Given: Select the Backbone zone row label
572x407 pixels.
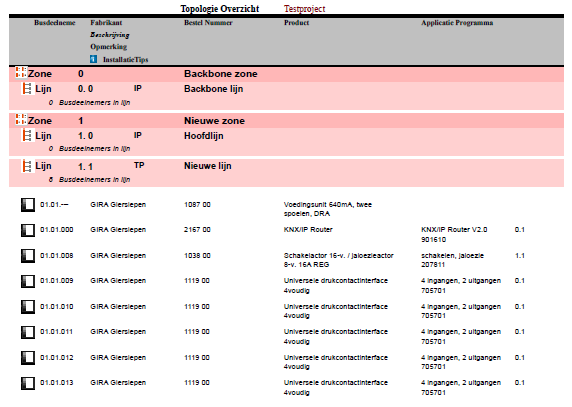Looking at the screenshot, I should click(x=221, y=74).
